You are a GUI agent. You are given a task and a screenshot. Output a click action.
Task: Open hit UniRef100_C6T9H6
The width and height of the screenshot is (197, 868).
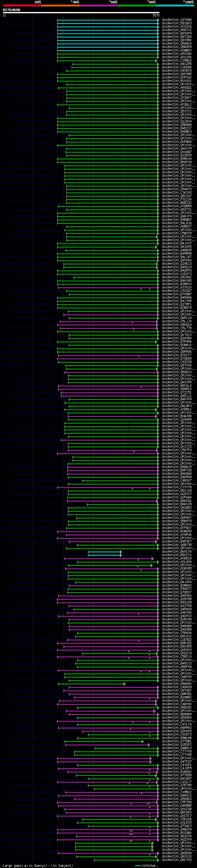[x=177, y=20]
